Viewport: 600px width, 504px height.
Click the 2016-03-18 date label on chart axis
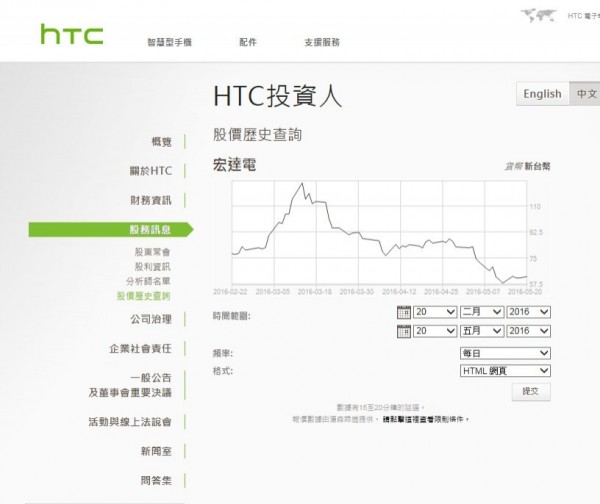click(x=315, y=292)
